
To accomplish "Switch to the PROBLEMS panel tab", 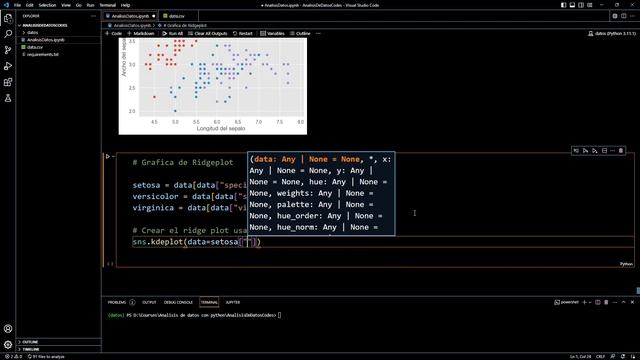I will point(121,302).
